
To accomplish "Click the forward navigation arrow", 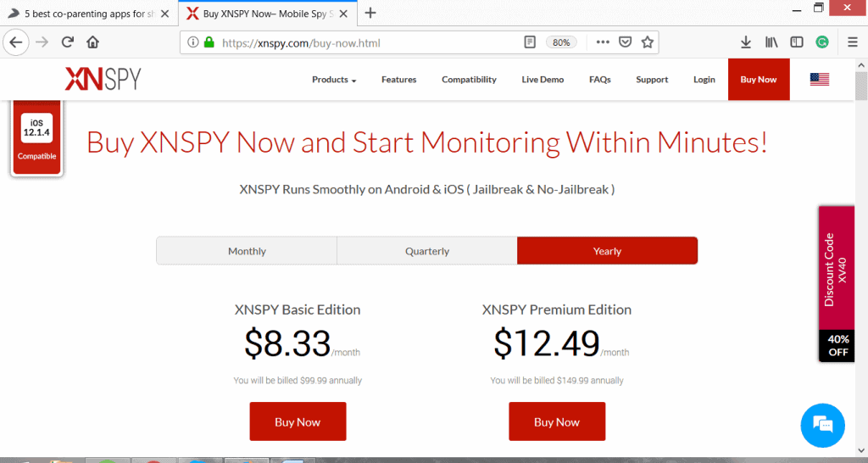I will [x=42, y=42].
